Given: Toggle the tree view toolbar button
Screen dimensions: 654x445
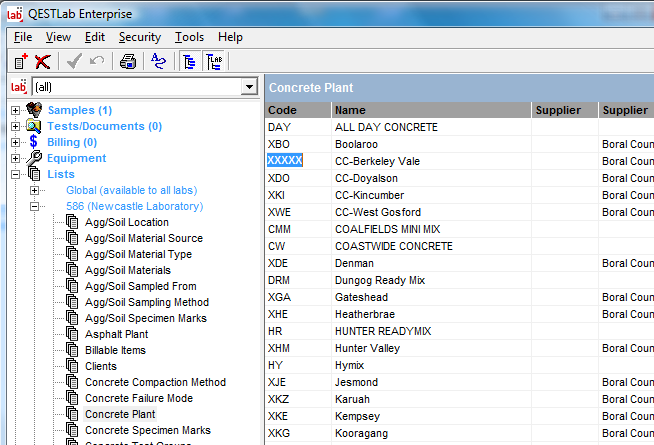Looking at the screenshot, I should (x=189, y=62).
